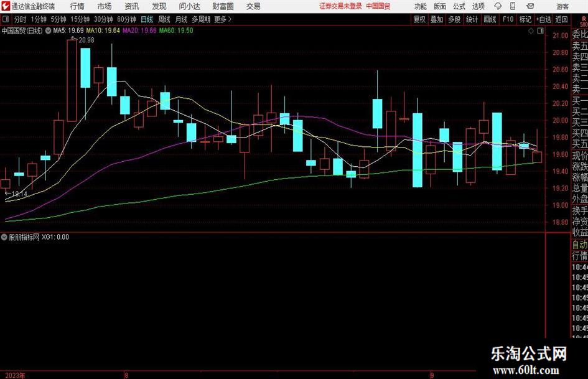Screen dimensions: 588x379
Task: Select the 日线 daily period tab
Action: coord(147,19)
